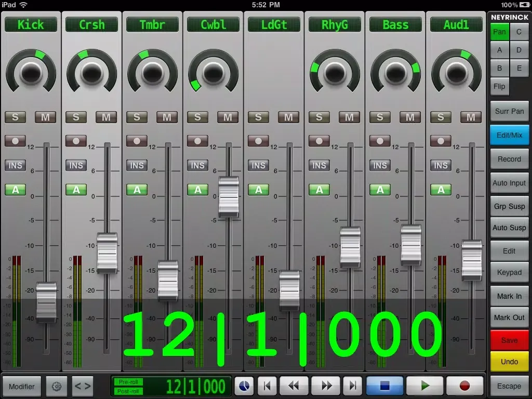
Task: Select send C mode button
Action: pos(519,32)
